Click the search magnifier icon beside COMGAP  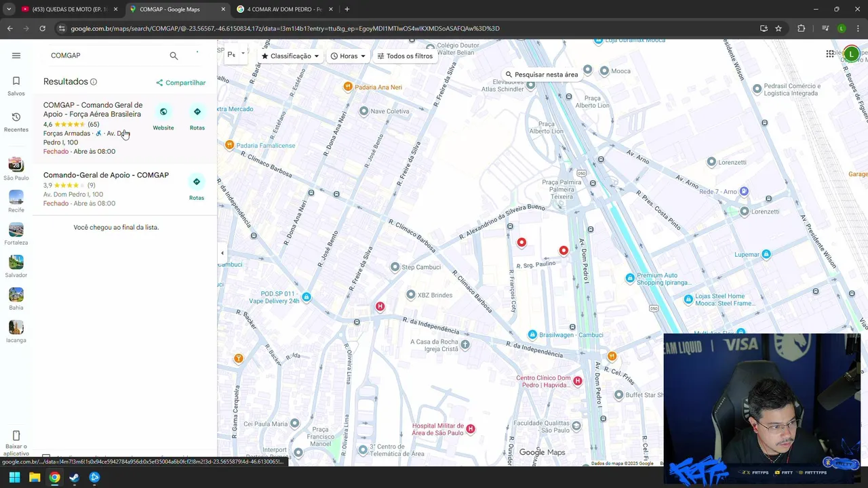click(x=174, y=56)
